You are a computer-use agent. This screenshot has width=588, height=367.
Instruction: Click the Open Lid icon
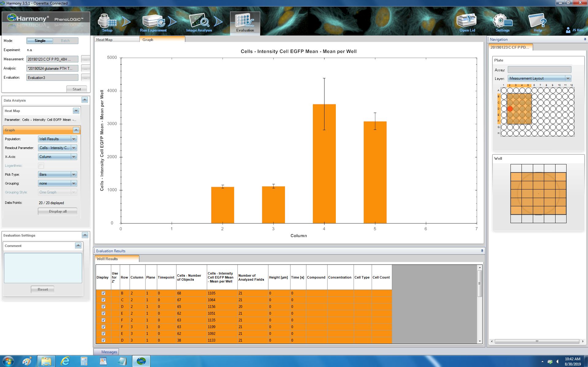(467, 23)
